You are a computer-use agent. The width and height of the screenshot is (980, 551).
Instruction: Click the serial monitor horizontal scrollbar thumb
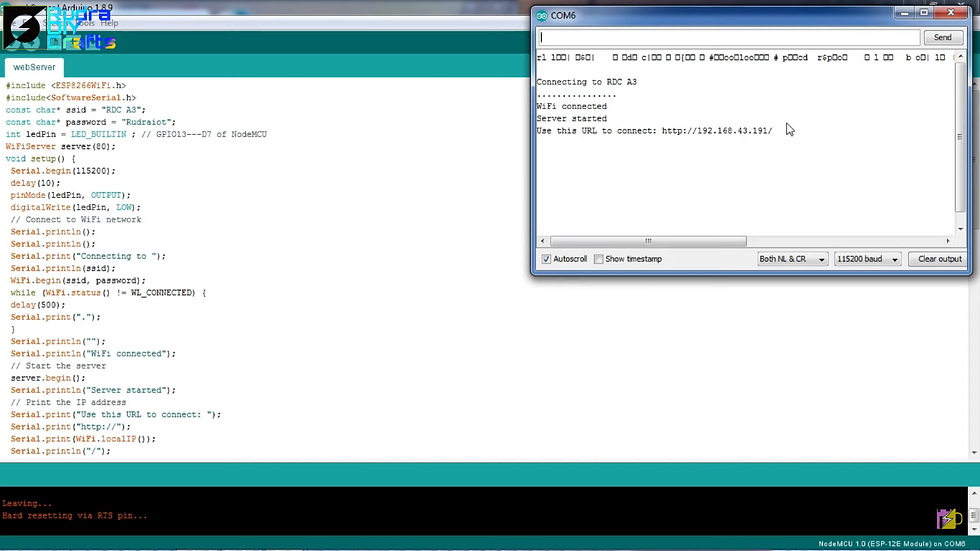[648, 241]
